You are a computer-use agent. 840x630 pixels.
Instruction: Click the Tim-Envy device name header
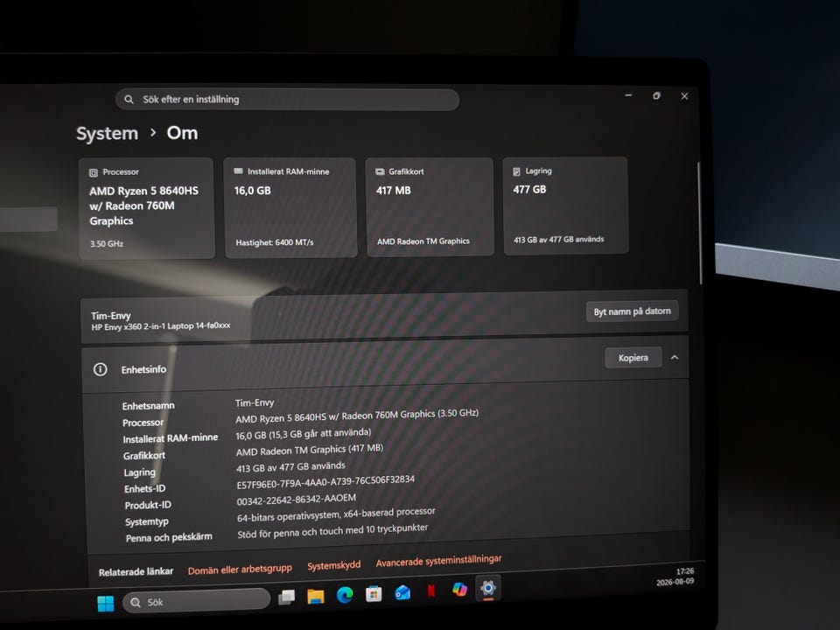coord(111,316)
